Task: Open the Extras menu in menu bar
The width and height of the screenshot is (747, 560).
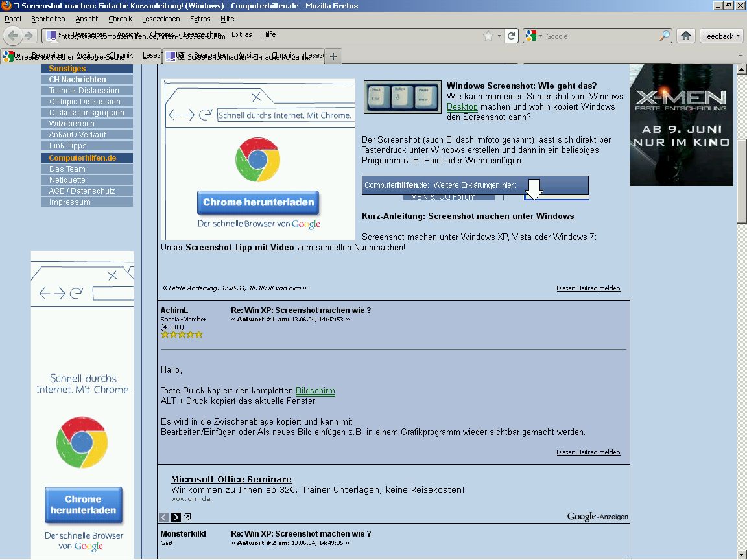Action: click(x=200, y=19)
